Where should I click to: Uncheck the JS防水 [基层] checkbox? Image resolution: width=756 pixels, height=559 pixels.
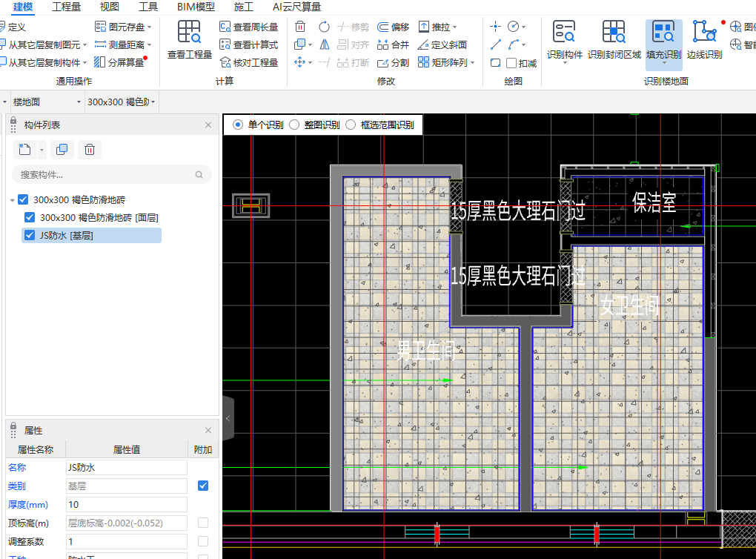pyautogui.click(x=30, y=236)
